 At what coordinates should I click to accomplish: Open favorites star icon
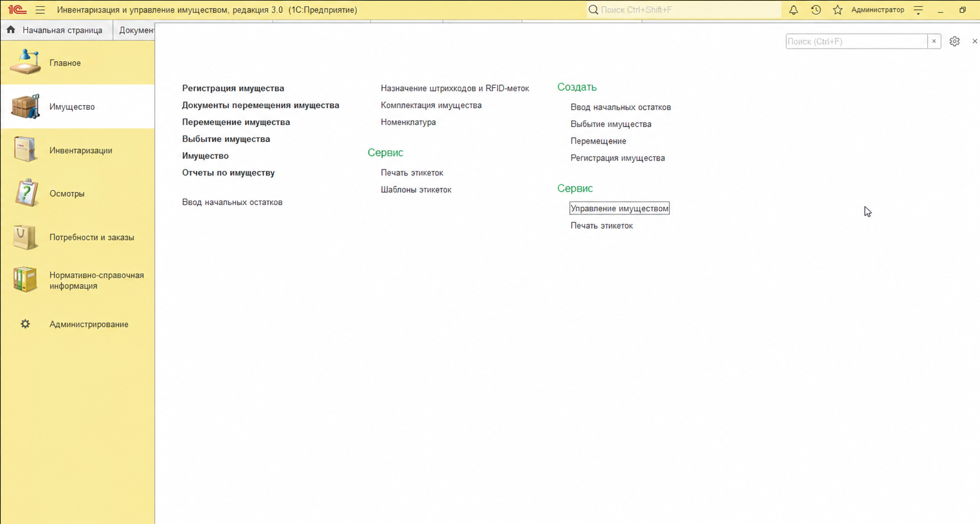coord(837,10)
